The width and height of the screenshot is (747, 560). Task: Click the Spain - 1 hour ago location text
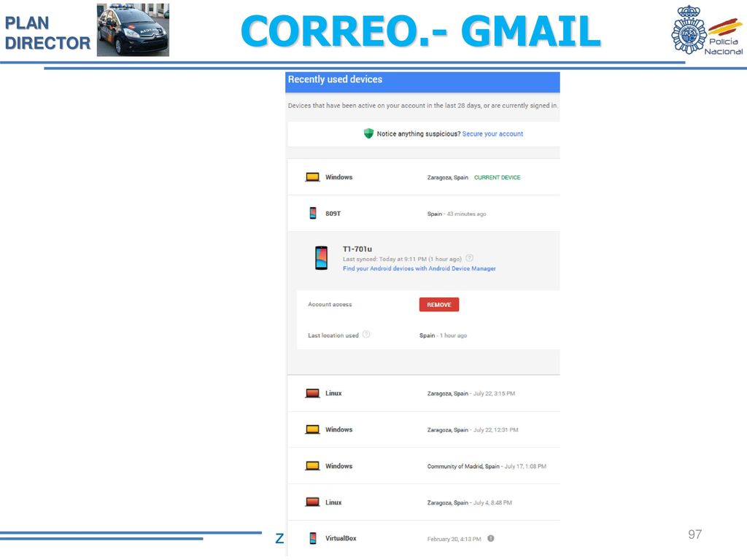pos(443,335)
